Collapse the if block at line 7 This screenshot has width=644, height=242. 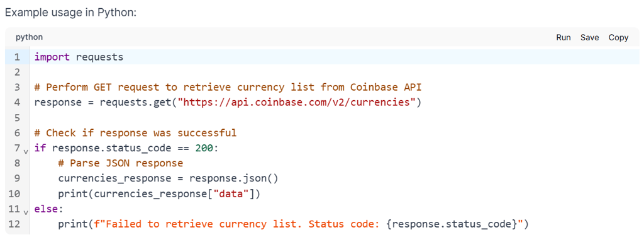[x=26, y=152]
